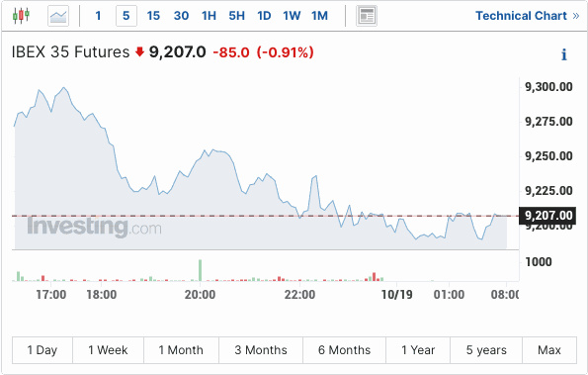Select the 30 minute interval
This screenshot has height=375, width=588.
pyautogui.click(x=181, y=16)
